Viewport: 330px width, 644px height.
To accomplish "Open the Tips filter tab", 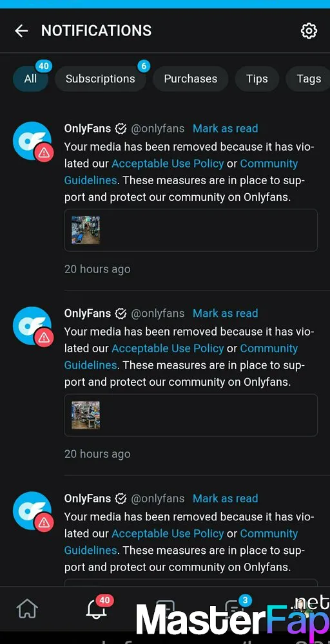I will coord(257,79).
